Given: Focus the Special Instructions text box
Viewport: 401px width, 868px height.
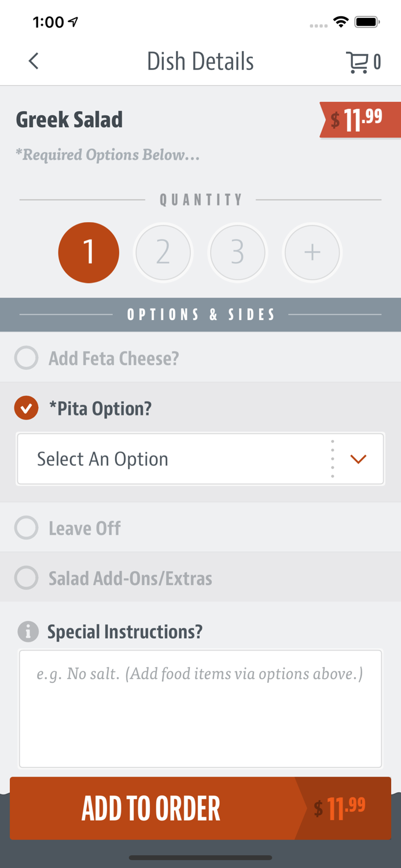Looking at the screenshot, I should (200, 709).
